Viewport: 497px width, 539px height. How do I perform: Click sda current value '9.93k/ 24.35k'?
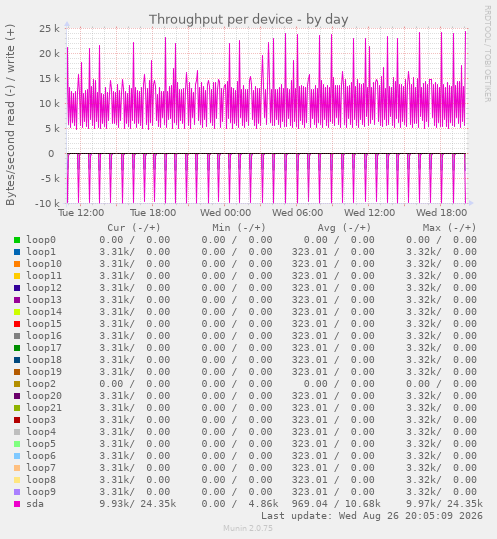coord(137,504)
